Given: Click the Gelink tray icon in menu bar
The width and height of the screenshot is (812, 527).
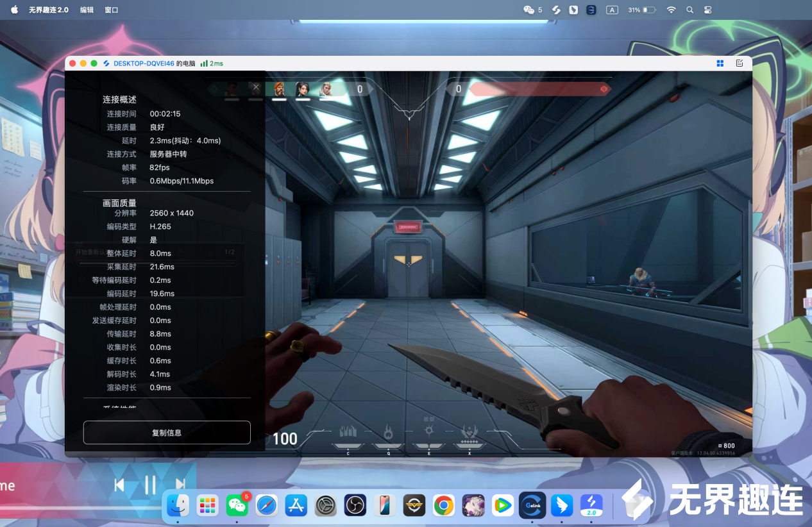Looking at the screenshot, I should coord(591,10).
